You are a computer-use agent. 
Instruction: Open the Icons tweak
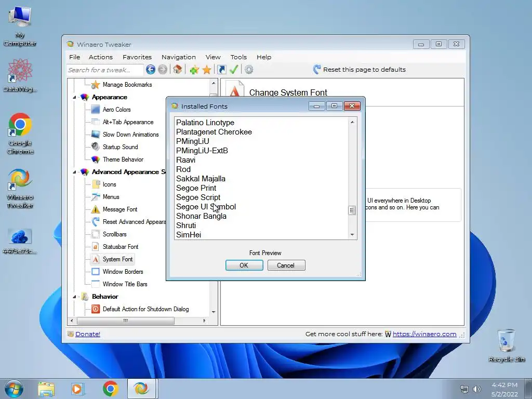point(109,184)
